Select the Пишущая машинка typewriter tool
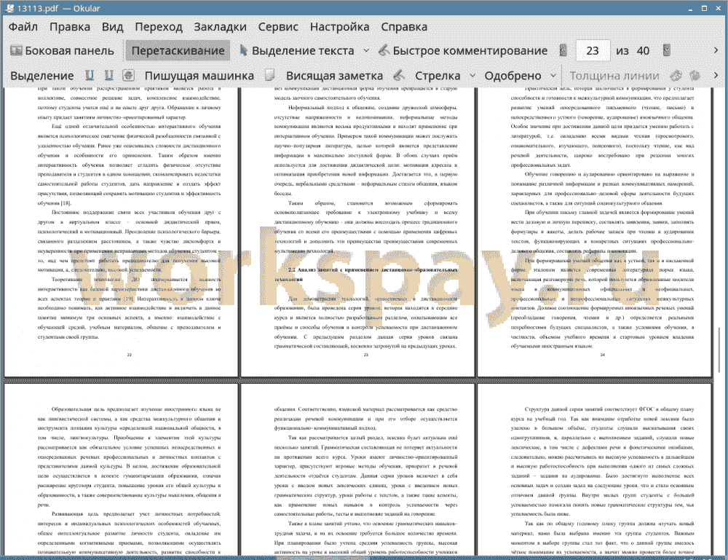The image size is (728, 560). 199,76
